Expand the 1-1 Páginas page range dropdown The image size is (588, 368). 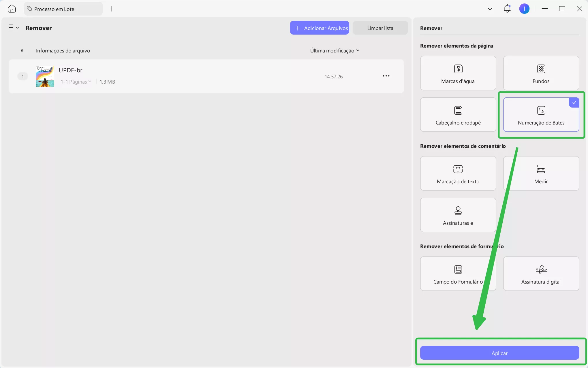click(x=76, y=82)
